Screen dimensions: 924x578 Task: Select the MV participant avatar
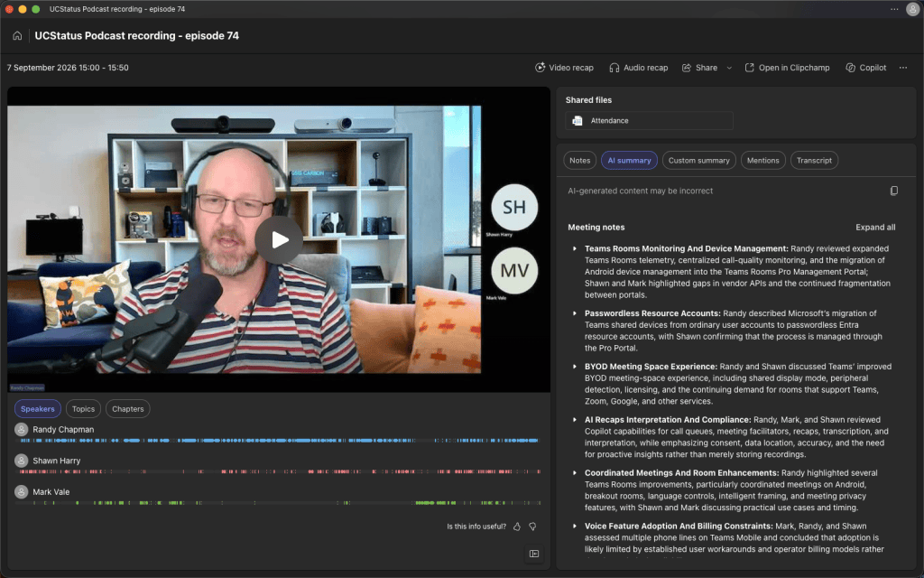coord(513,270)
